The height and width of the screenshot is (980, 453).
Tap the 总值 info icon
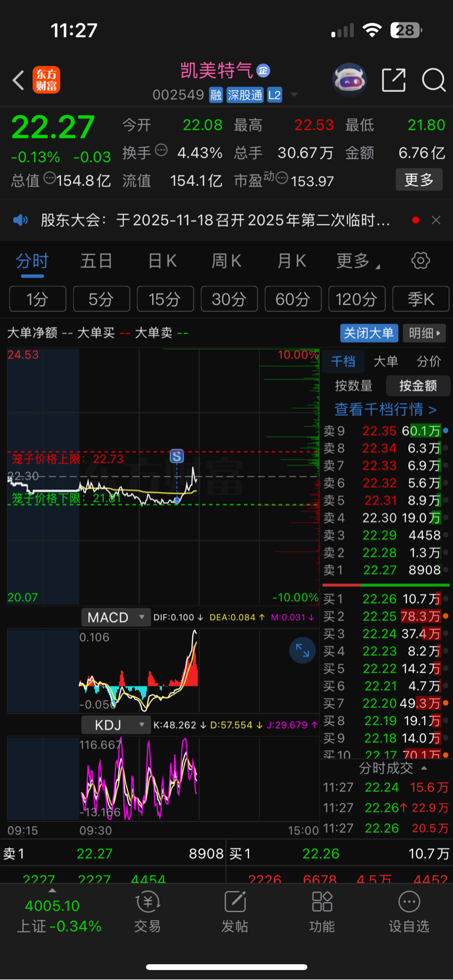coord(50,178)
